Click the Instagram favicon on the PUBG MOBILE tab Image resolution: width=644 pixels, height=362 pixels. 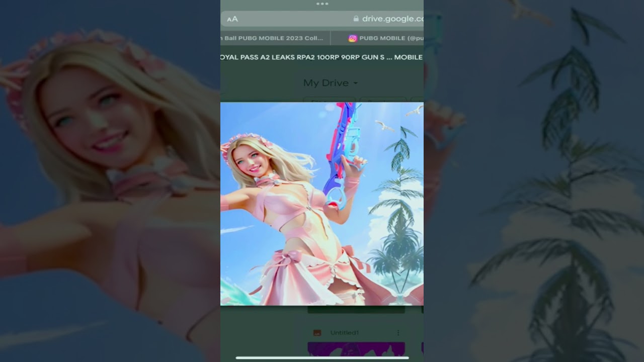[x=353, y=38]
